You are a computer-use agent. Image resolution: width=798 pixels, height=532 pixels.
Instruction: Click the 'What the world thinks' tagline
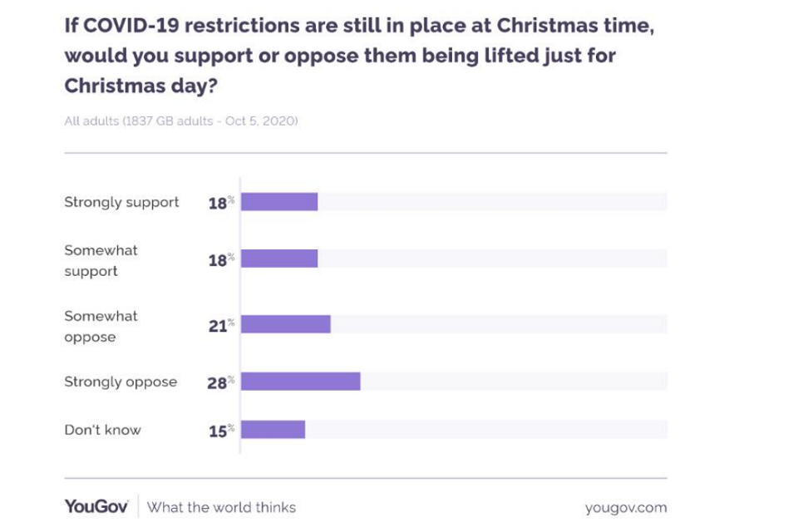pyautogui.click(x=221, y=507)
